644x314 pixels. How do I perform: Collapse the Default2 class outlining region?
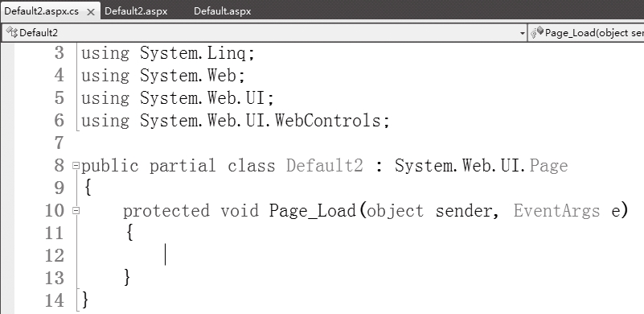click(x=76, y=166)
